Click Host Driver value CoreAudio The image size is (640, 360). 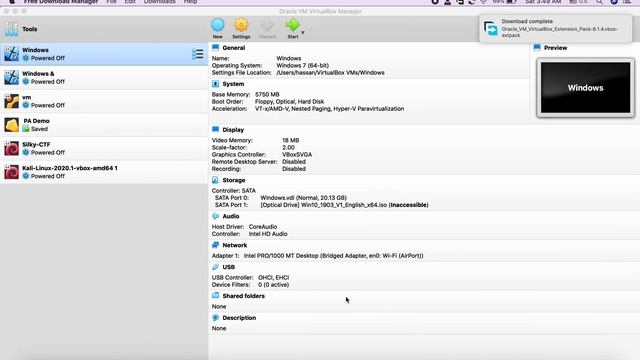[263, 227]
